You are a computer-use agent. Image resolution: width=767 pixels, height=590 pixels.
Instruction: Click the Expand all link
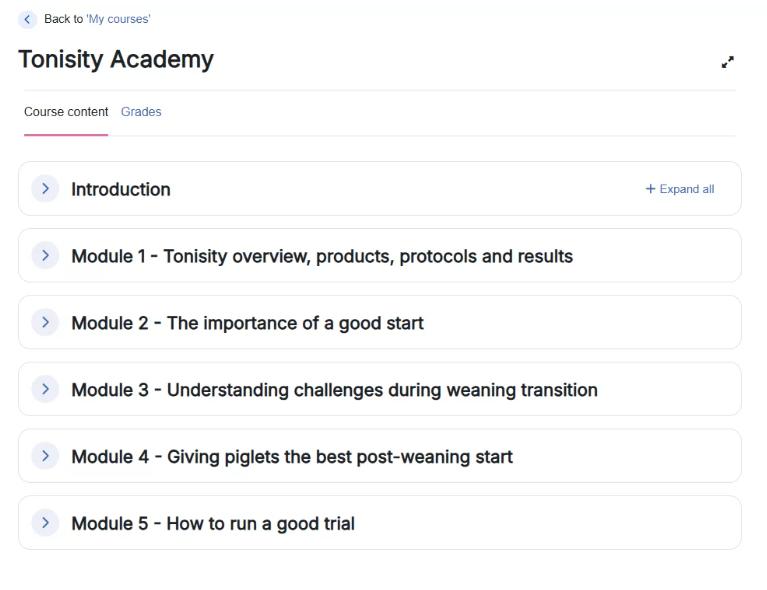(x=686, y=189)
